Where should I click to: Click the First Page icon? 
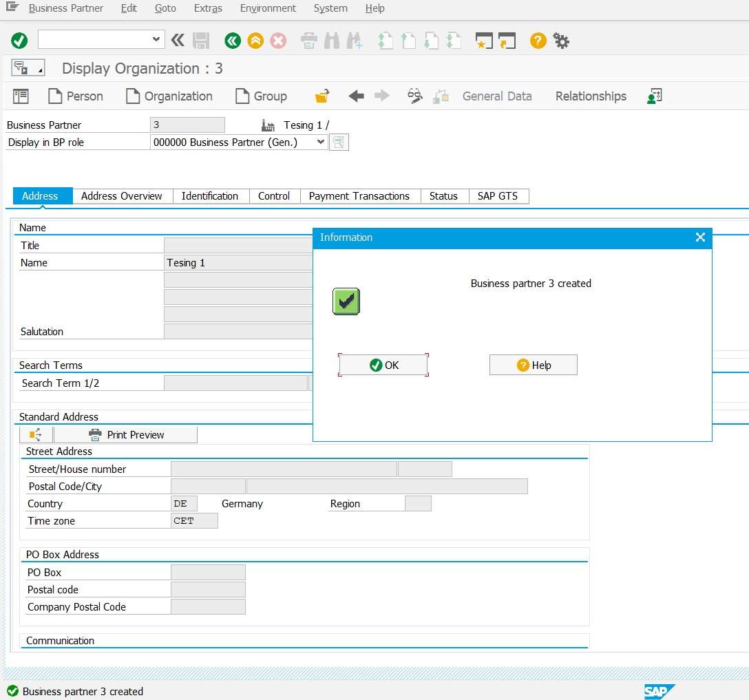(385, 41)
